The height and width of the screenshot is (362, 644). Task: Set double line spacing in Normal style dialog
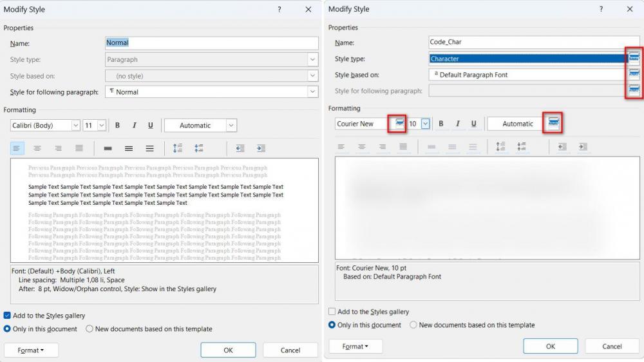click(x=149, y=148)
